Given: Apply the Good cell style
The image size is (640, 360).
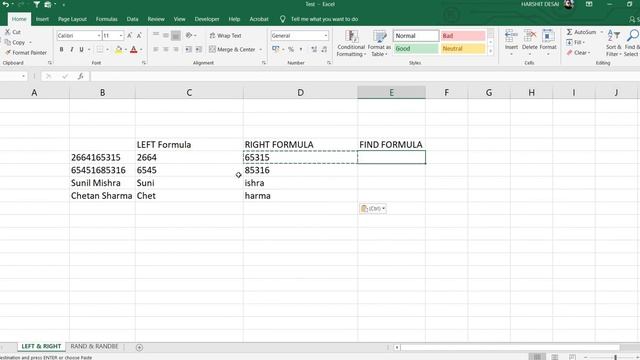Looking at the screenshot, I should point(416,49).
